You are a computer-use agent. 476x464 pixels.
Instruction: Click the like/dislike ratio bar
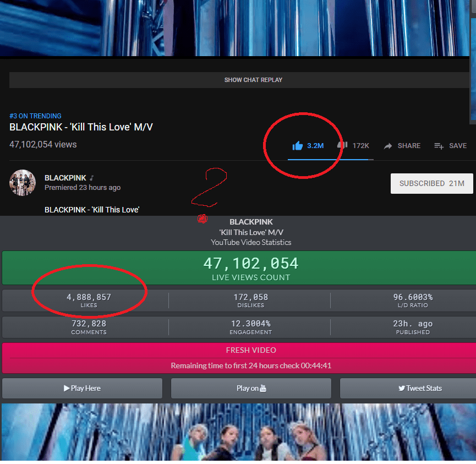(x=331, y=160)
